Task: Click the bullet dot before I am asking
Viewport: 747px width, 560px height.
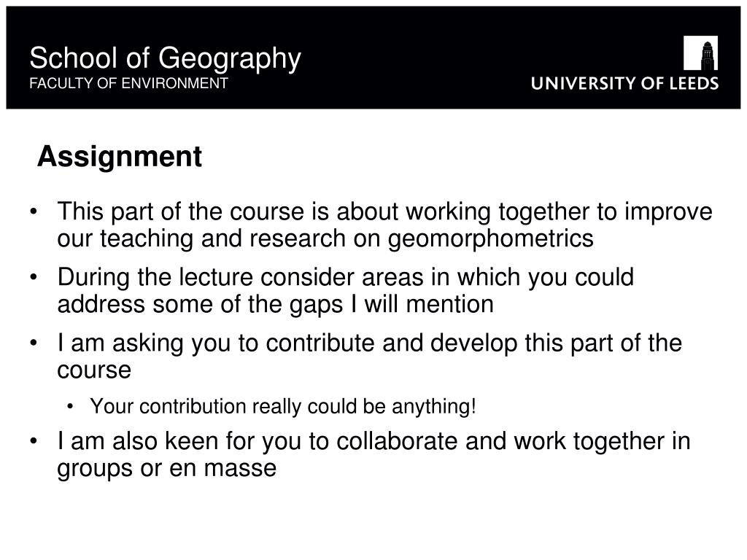Action: [33, 343]
